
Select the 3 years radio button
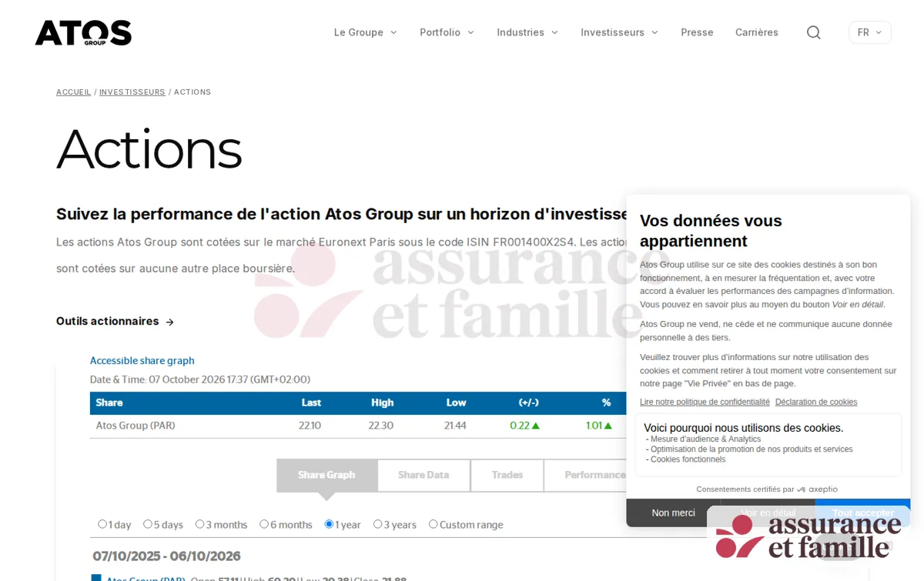click(x=378, y=524)
